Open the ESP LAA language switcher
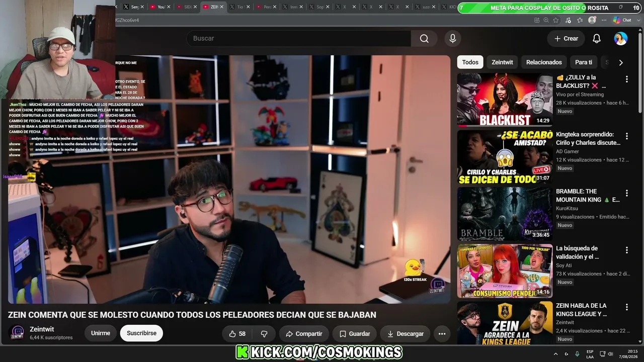The width and height of the screenshot is (644, 362). coord(590,354)
